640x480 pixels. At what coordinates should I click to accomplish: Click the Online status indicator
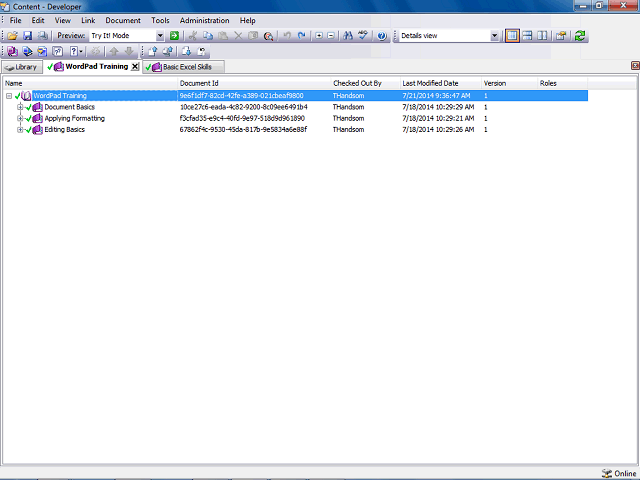click(x=619, y=473)
